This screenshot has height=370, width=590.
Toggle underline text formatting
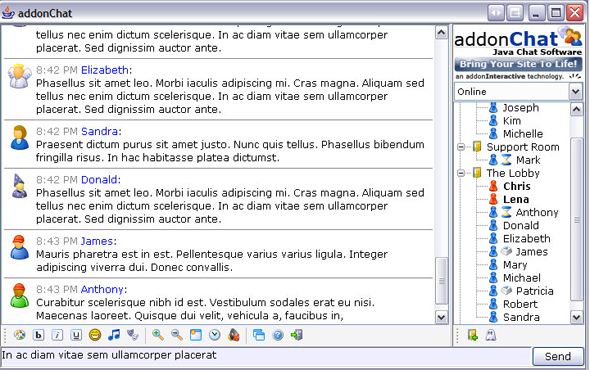(x=76, y=335)
